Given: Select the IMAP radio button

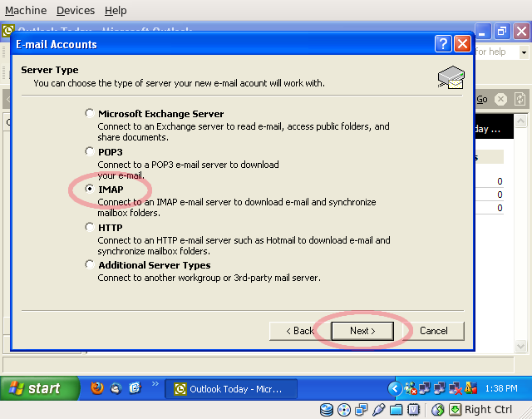Looking at the screenshot, I should tap(90, 189).
